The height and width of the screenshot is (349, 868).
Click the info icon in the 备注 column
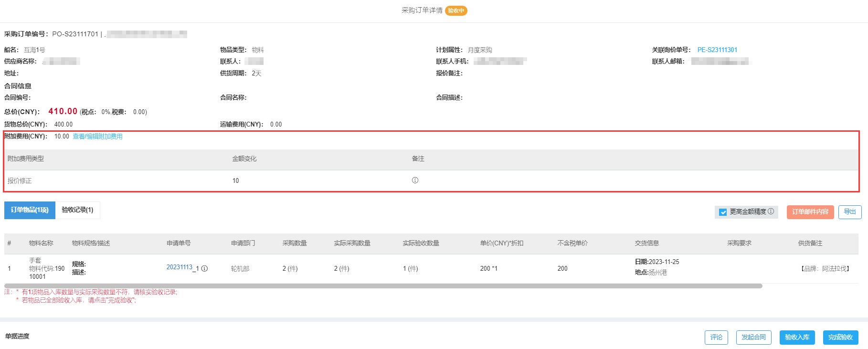[415, 180]
